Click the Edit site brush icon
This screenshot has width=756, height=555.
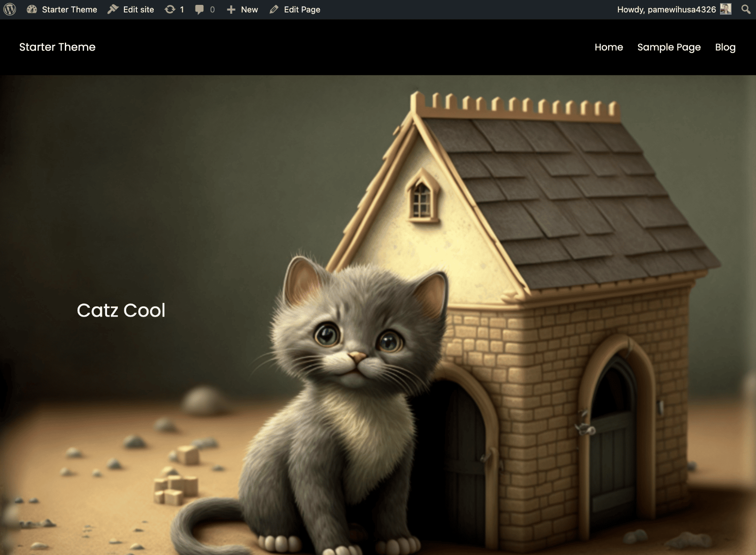pos(113,9)
